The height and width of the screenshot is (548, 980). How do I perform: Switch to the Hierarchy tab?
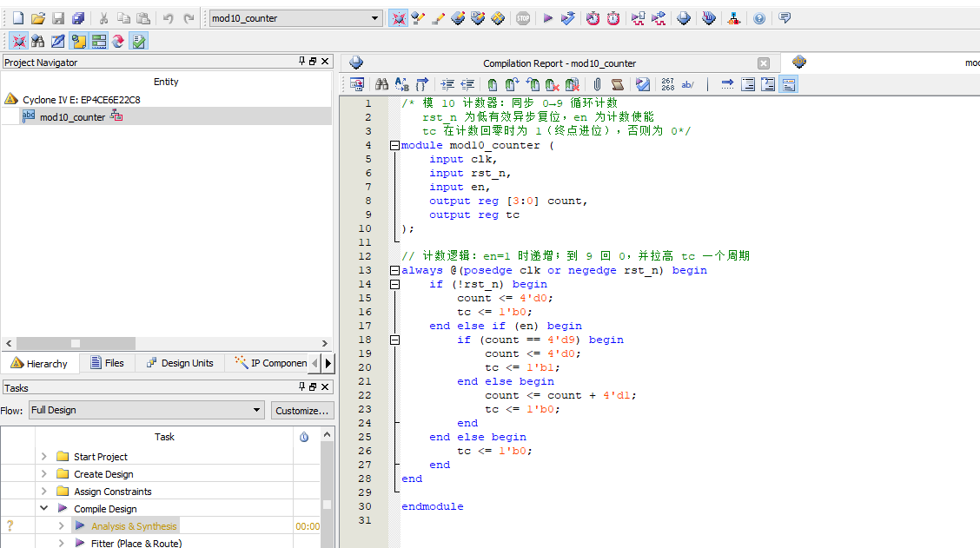point(39,363)
